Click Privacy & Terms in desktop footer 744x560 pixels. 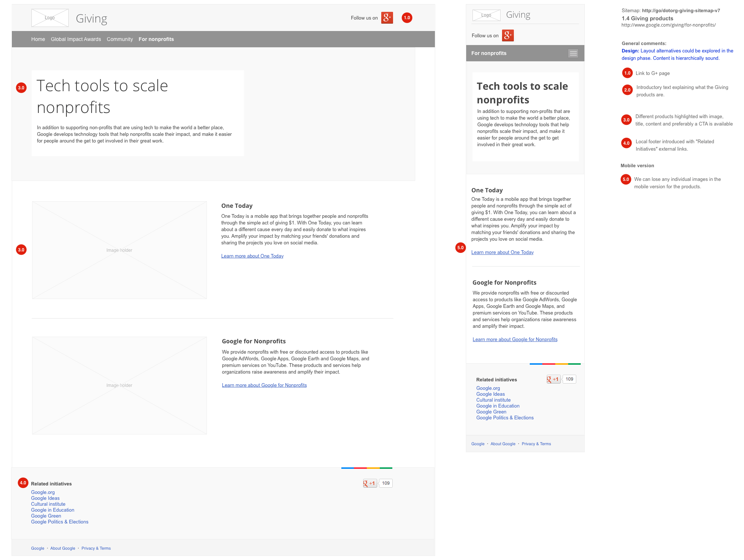pyautogui.click(x=96, y=549)
